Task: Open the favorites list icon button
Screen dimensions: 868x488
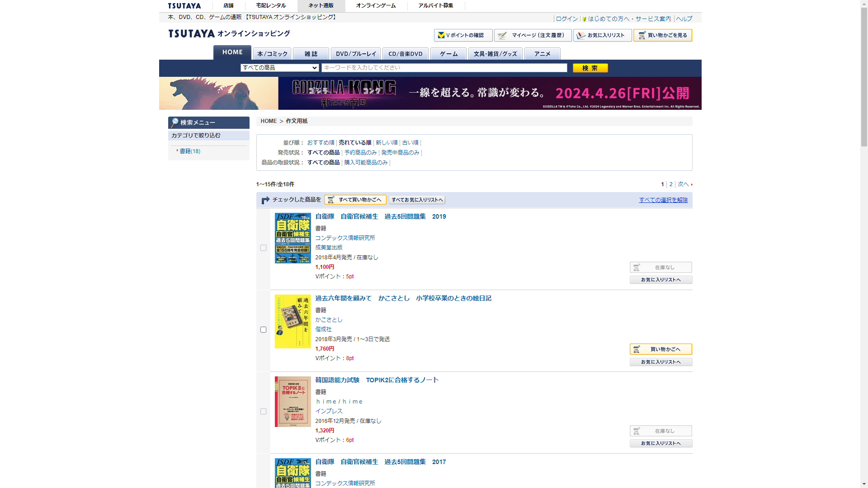Action: pos(581,35)
